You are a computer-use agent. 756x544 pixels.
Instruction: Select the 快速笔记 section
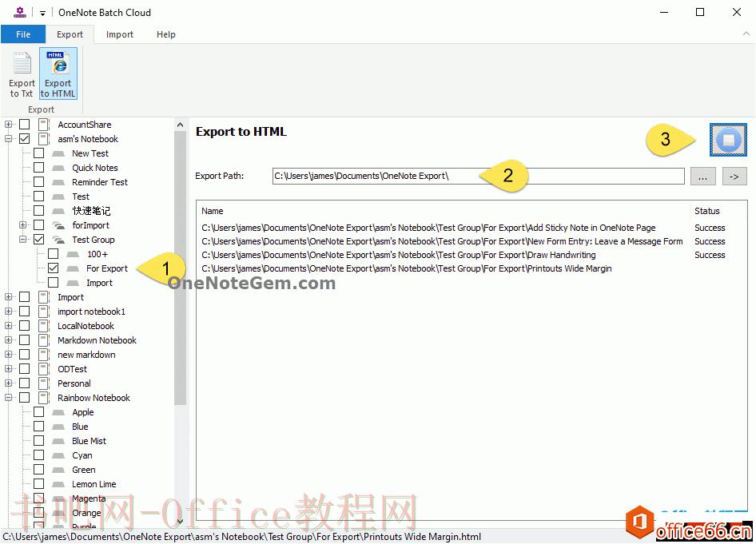pos(91,211)
